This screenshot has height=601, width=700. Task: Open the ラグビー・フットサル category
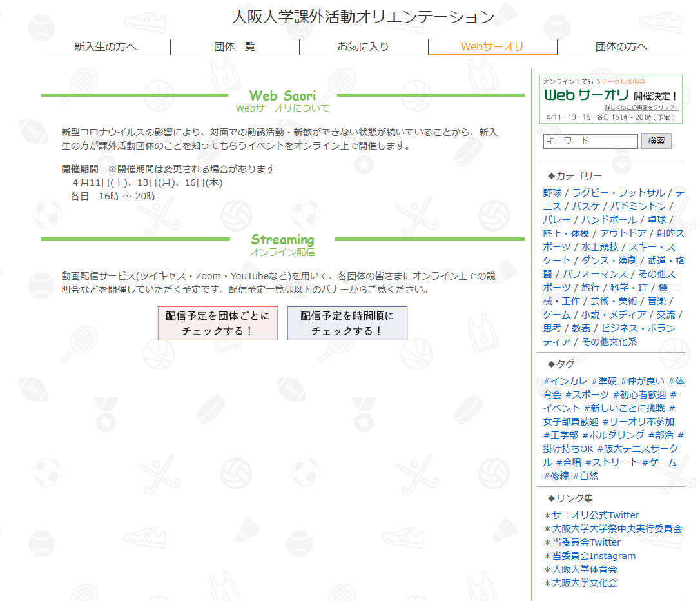618,193
